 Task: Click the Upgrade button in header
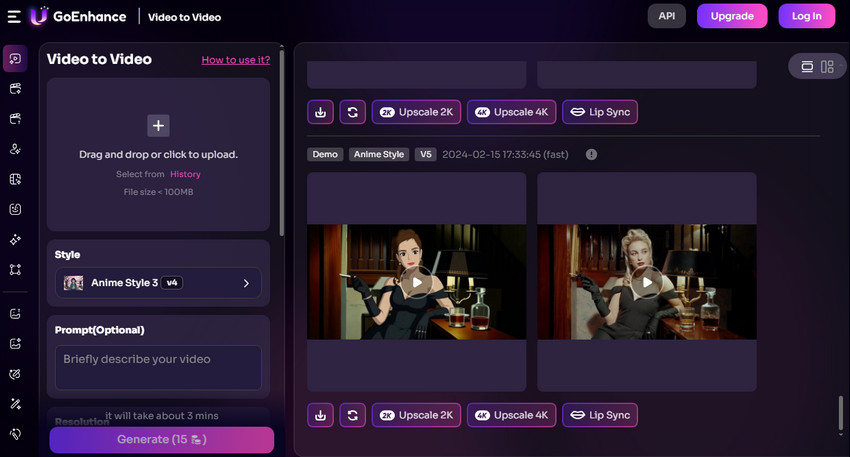coord(731,16)
